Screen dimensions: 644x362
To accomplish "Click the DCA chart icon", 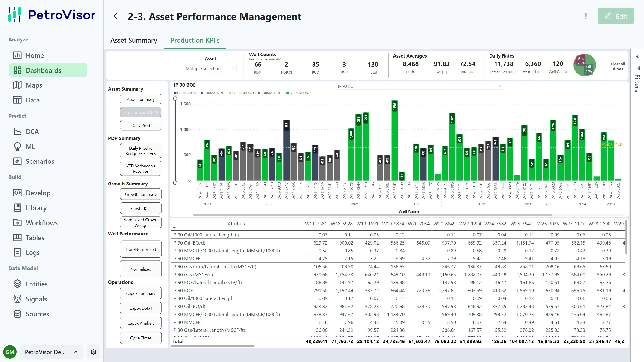I will click(x=17, y=132).
